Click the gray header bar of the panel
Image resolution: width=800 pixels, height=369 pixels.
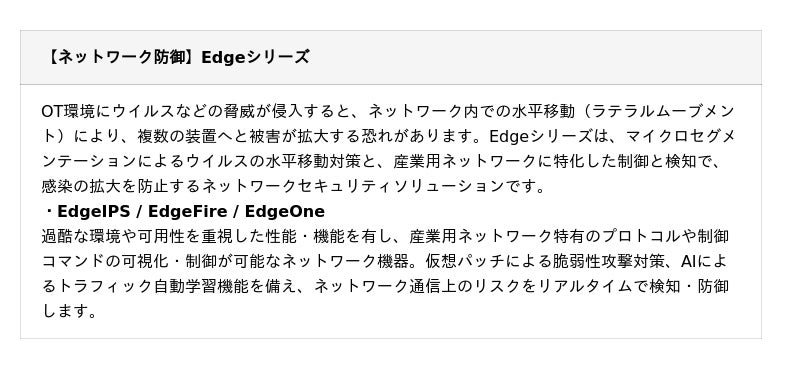point(391,57)
